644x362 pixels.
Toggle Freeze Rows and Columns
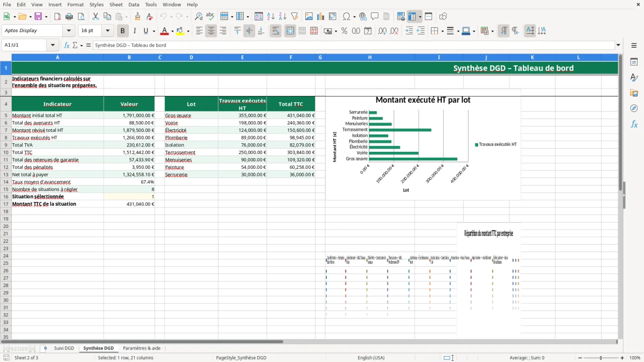pyautogui.click(x=412, y=17)
